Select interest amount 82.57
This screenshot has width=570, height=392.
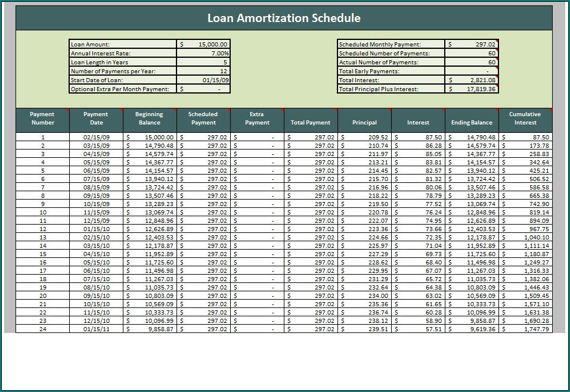(x=418, y=171)
